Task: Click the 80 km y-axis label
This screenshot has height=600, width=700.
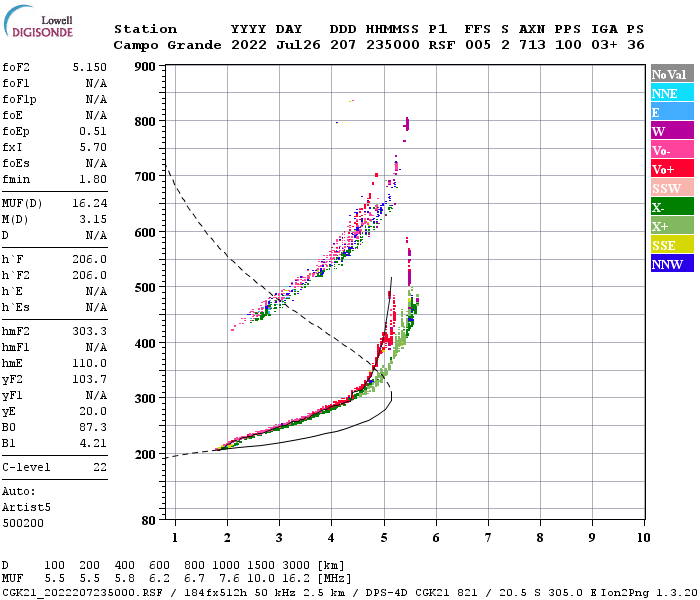Action: 149,520
